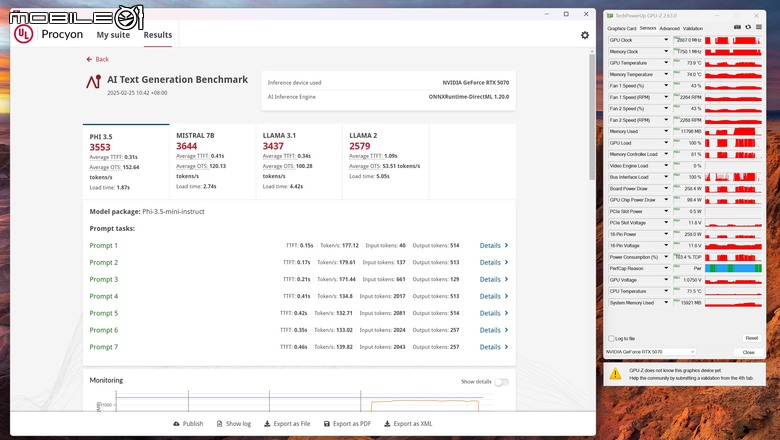The height and width of the screenshot is (440, 780).
Task: Enable the Log to file checkbox in GPU-Z
Action: pos(611,339)
